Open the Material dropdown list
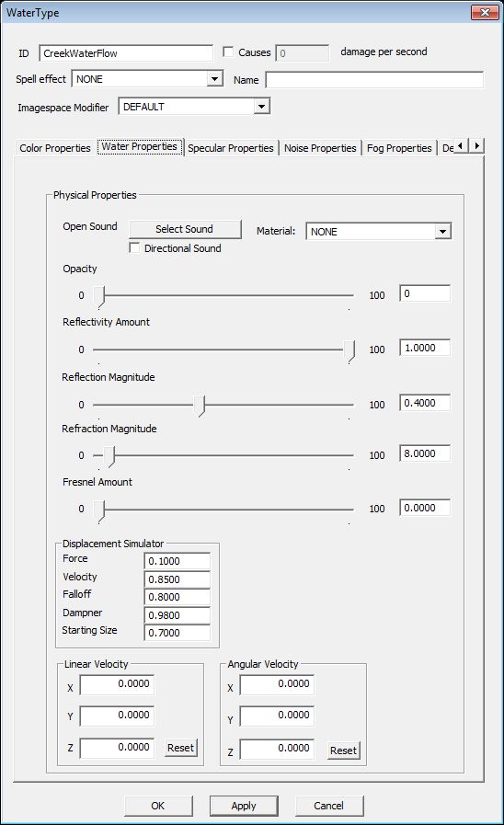Image resolution: width=504 pixels, height=825 pixels. (x=442, y=232)
